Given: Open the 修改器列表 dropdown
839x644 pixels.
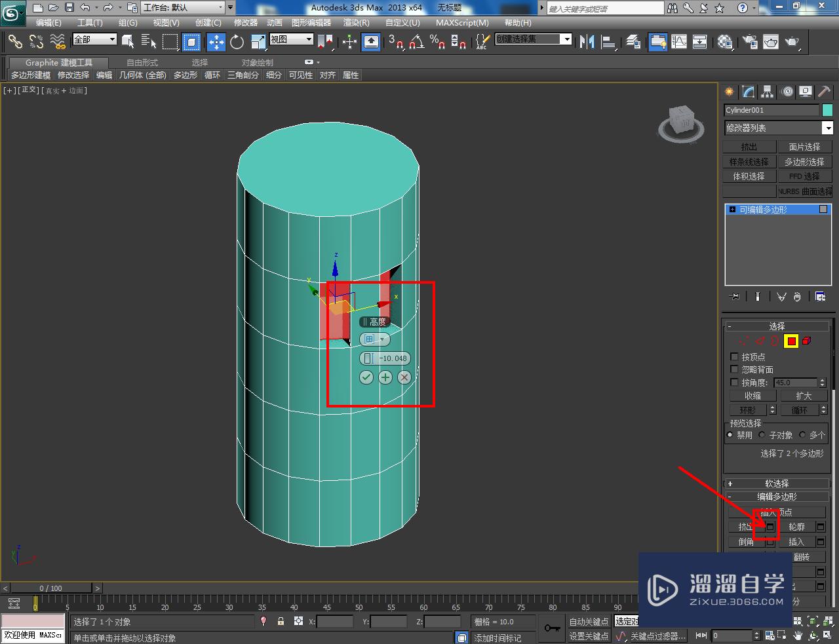Looking at the screenshot, I should click(778, 128).
